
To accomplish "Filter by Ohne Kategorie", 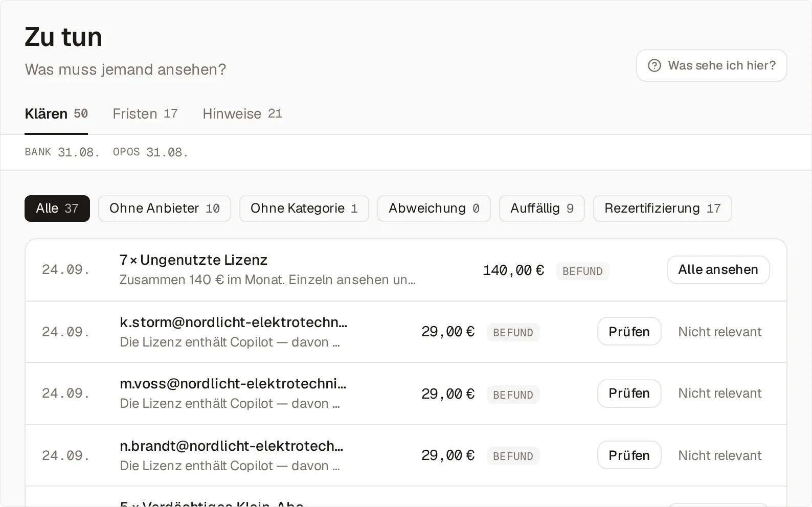I will coord(304,209).
